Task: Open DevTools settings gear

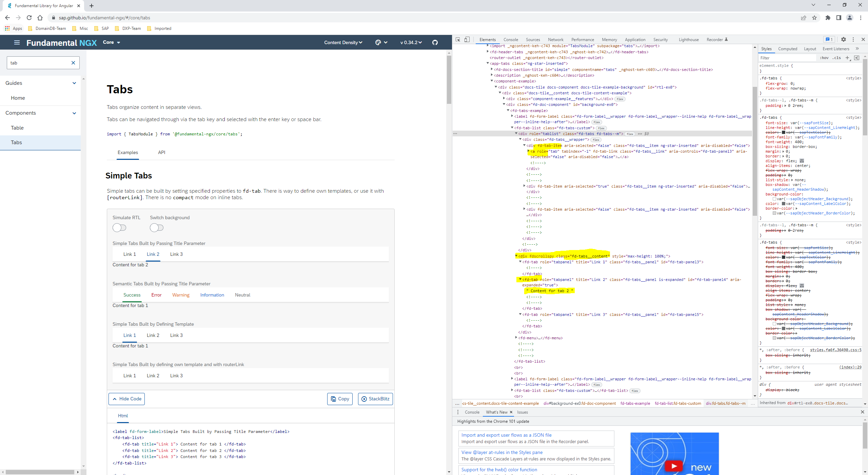Action: tap(844, 39)
